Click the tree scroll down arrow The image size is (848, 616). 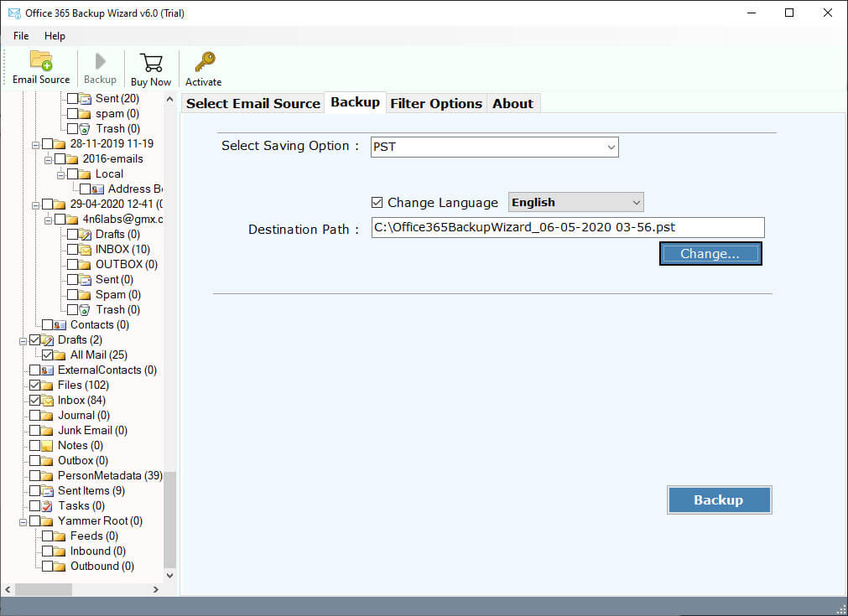coord(169,576)
